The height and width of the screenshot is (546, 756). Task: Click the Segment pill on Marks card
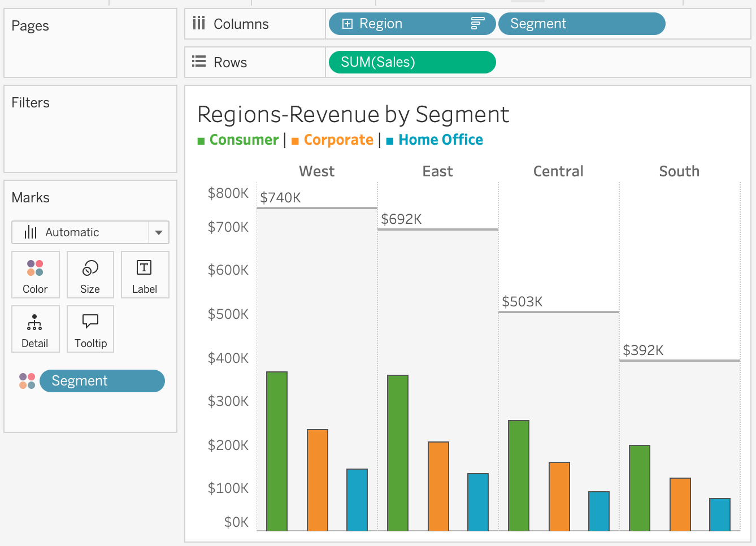point(102,381)
